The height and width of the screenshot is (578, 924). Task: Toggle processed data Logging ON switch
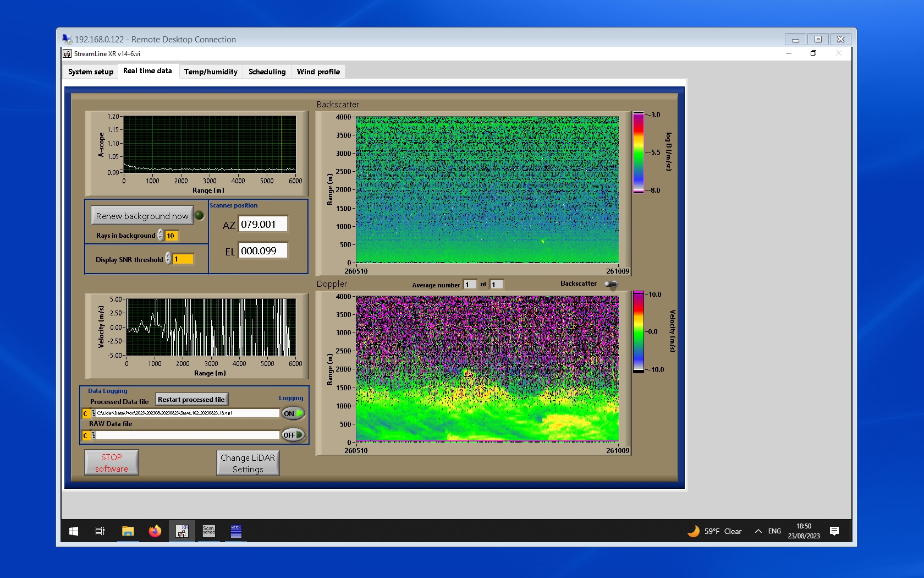[293, 413]
